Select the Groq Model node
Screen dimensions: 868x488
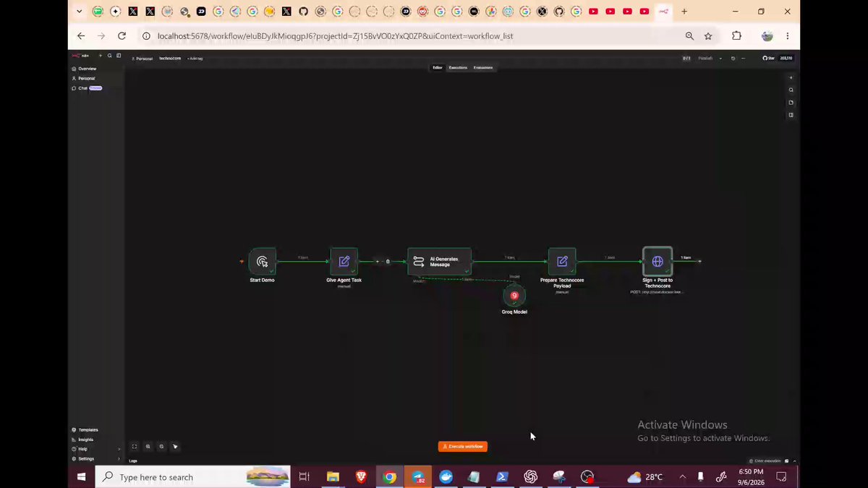coord(514,296)
